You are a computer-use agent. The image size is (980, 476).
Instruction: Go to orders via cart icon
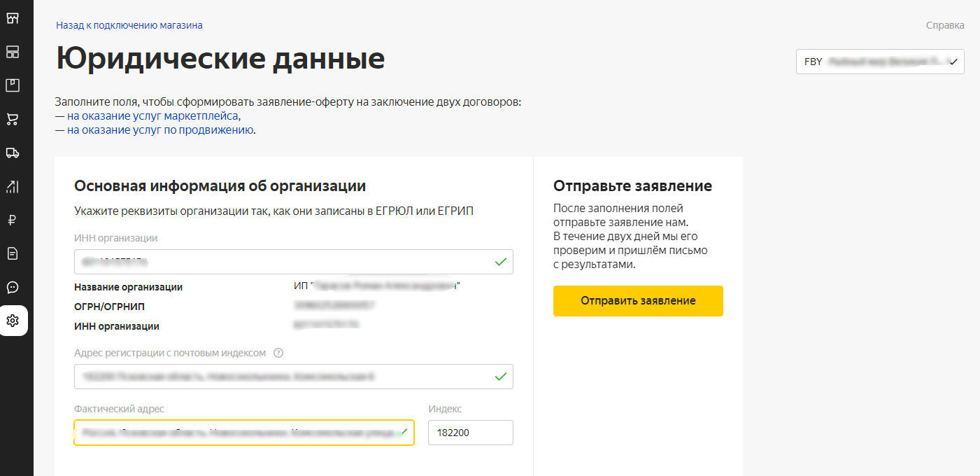click(13, 119)
